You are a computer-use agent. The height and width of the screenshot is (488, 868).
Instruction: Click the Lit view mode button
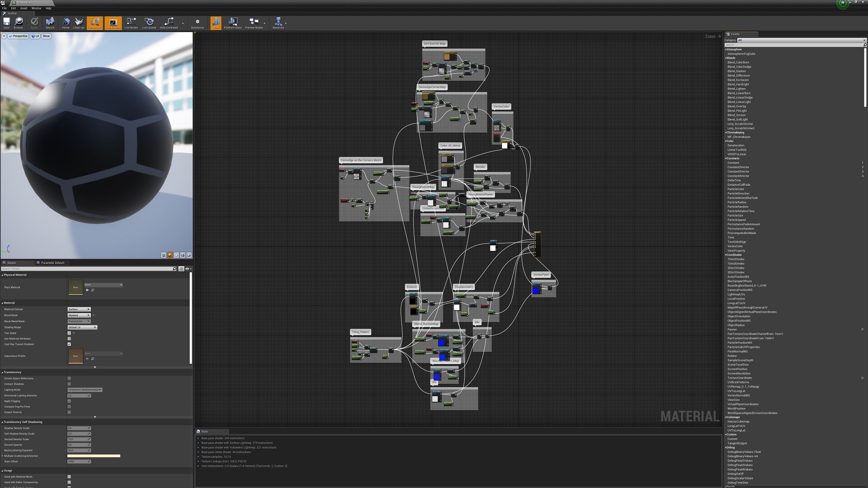tap(35, 36)
